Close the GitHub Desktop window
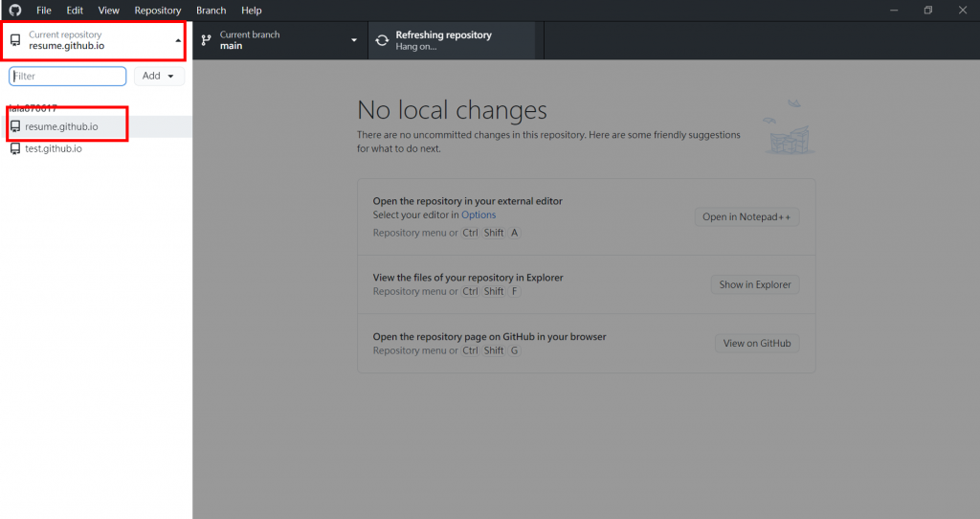Screen dimensions: 980x519 coord(963,10)
